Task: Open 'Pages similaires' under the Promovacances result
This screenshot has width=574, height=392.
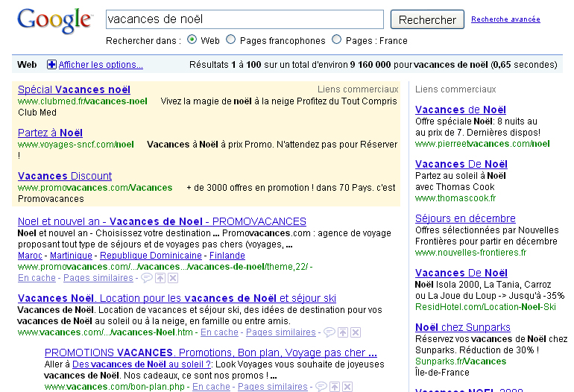Action: click(98, 278)
